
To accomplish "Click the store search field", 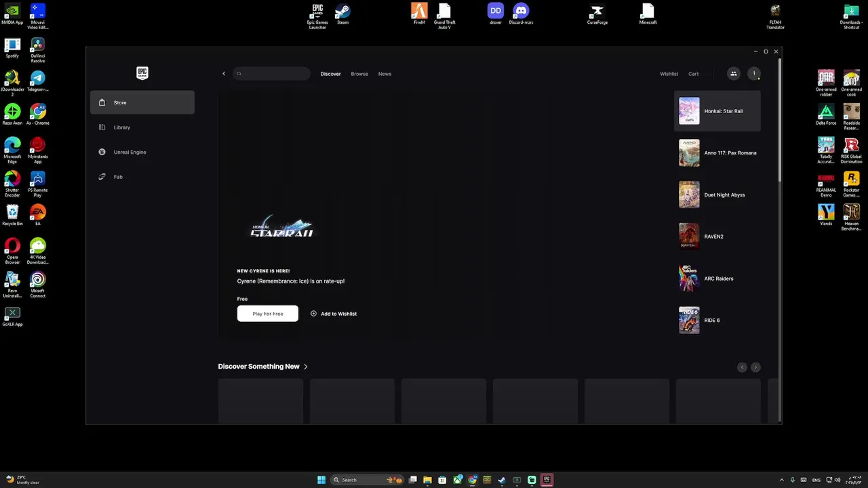I will point(272,74).
